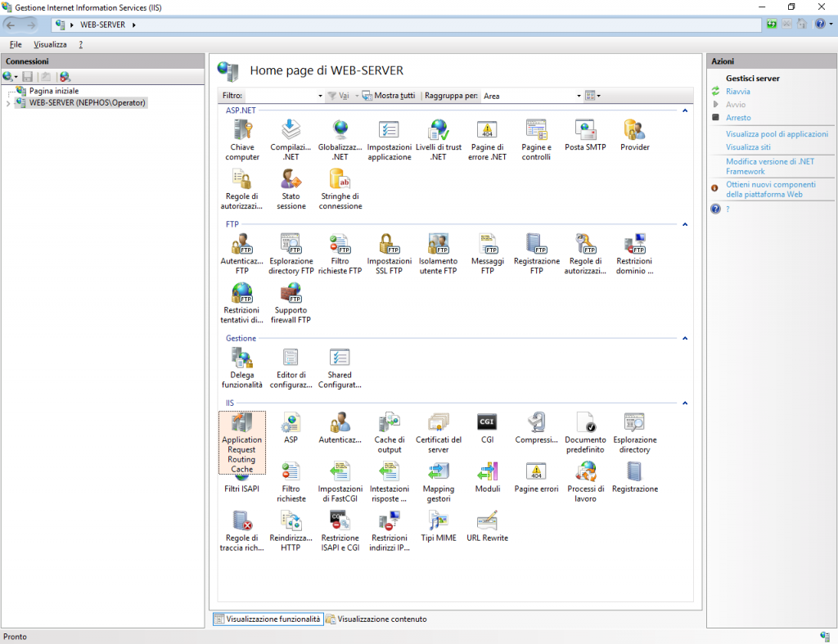
Task: Switch to Visualizzazione contenuto tab
Action: click(x=376, y=619)
